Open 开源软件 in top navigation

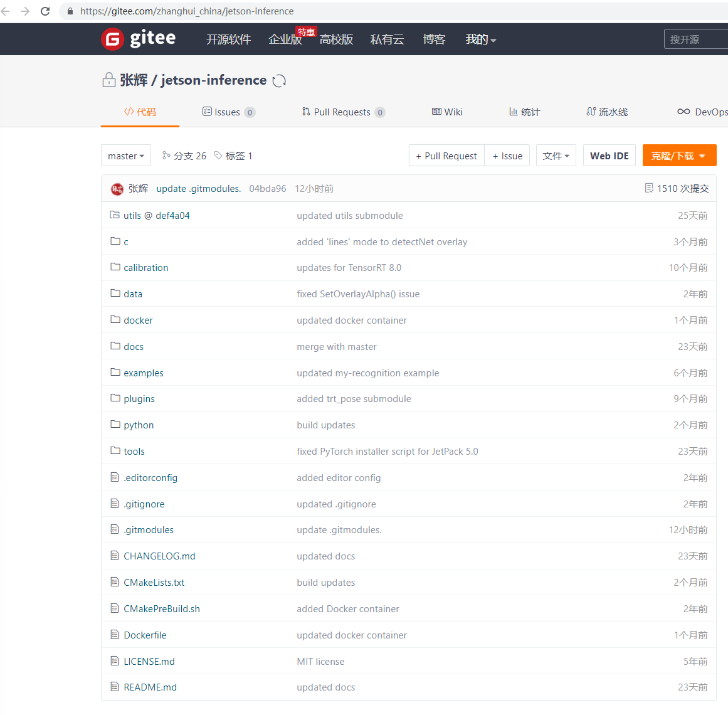(228, 40)
